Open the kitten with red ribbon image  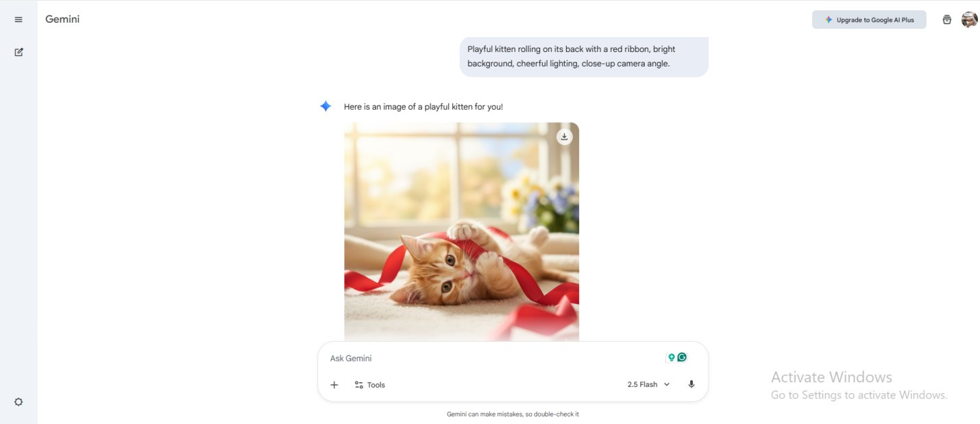[461, 232]
